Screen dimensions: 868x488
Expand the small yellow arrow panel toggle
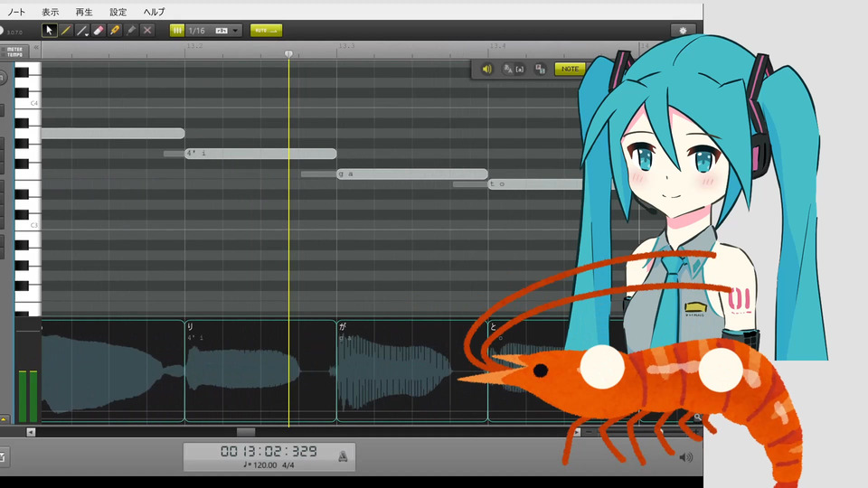(4, 419)
